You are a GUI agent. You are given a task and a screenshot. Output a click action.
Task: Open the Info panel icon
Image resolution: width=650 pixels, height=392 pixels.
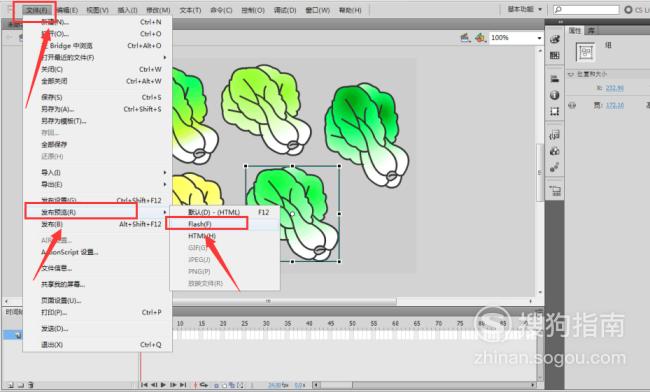(555, 95)
